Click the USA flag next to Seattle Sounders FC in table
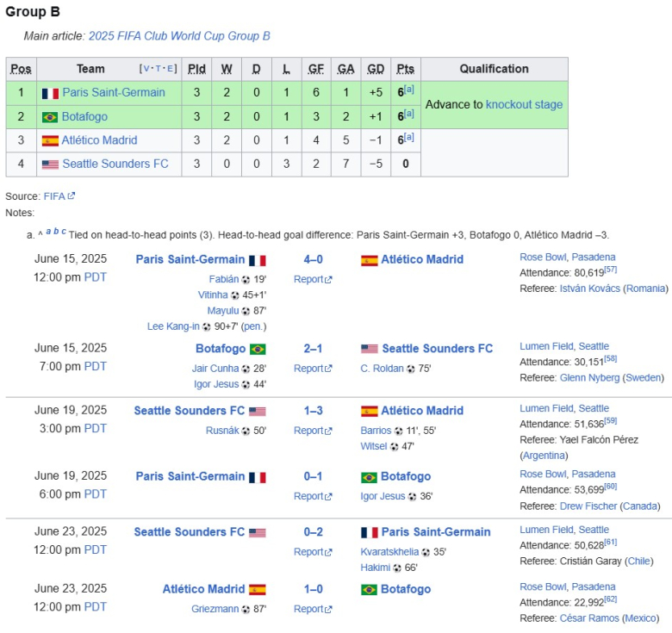 coord(50,164)
